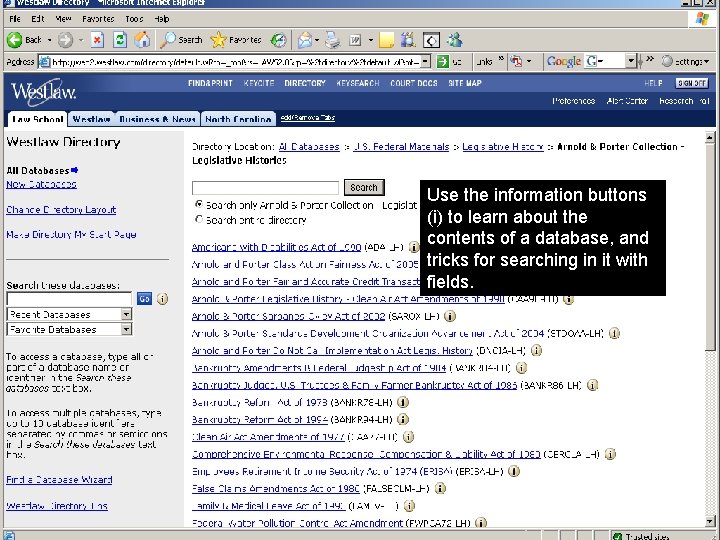The width and height of the screenshot is (720, 540).
Task: Click the KeyCite navigation link
Action: point(259,83)
